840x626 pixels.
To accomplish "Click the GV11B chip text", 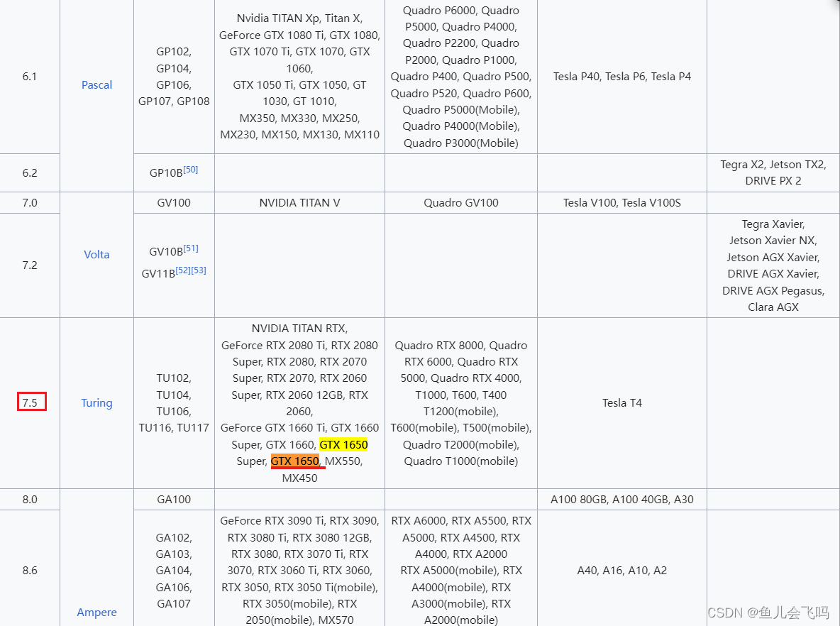I will click(159, 274).
